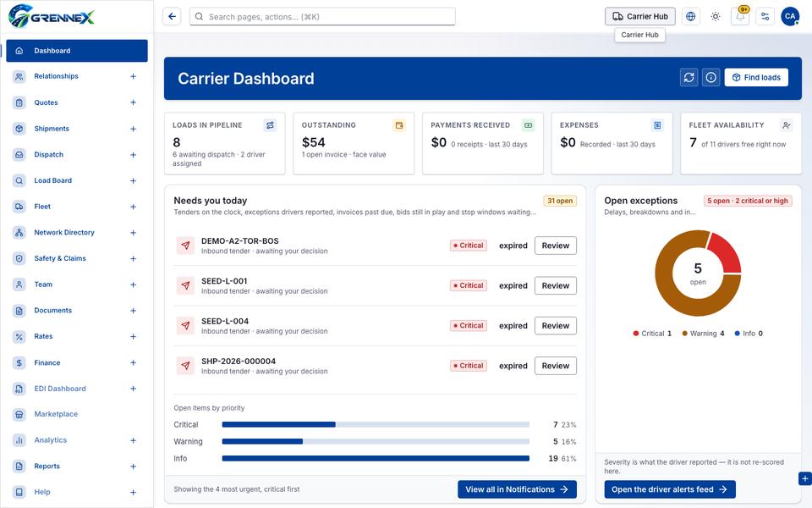Screen dimensions: 812x508
Task: Click the Expenses receipt icon
Action: coord(657,125)
